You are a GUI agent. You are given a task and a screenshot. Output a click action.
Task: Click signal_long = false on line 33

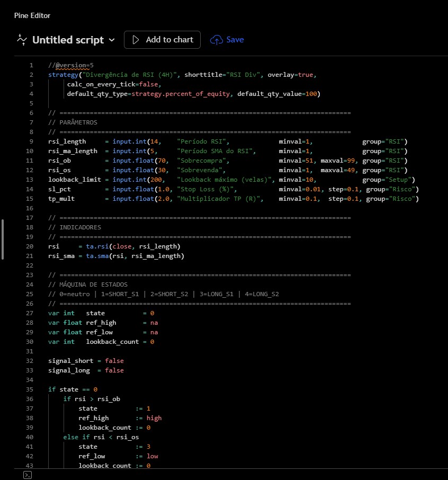point(86,370)
